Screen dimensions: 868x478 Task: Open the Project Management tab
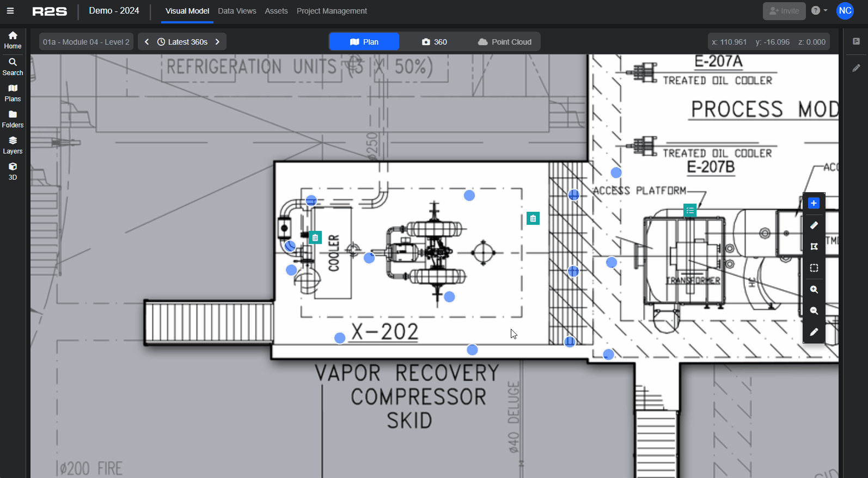pyautogui.click(x=332, y=11)
